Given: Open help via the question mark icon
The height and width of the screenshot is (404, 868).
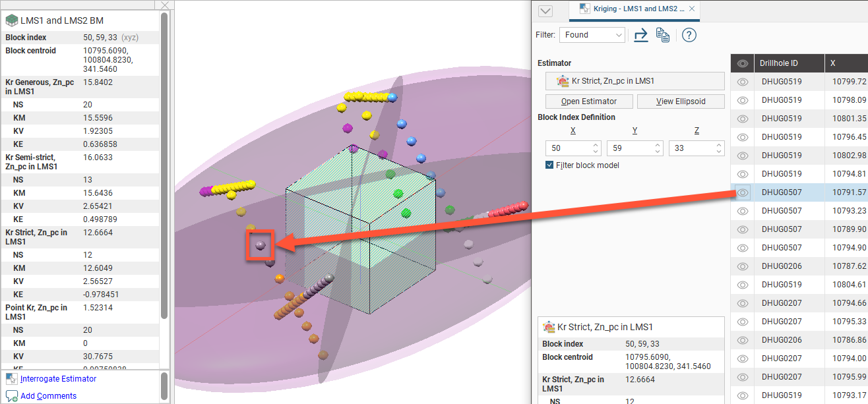Looking at the screenshot, I should 689,36.
